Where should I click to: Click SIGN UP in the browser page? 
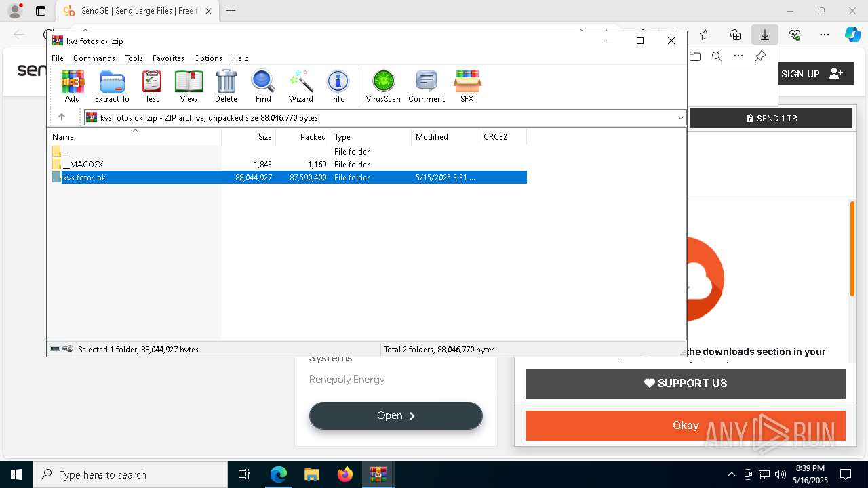click(812, 74)
